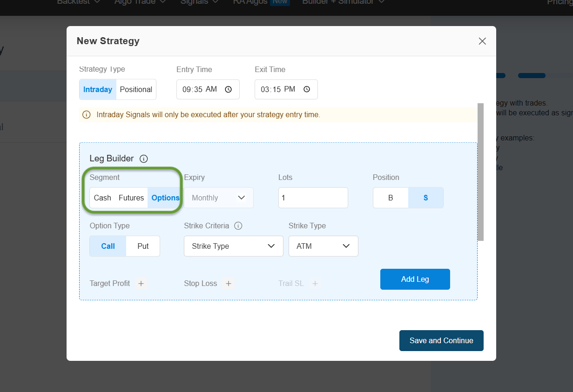Select Call option type
This screenshot has height=392, width=573.
click(108, 246)
